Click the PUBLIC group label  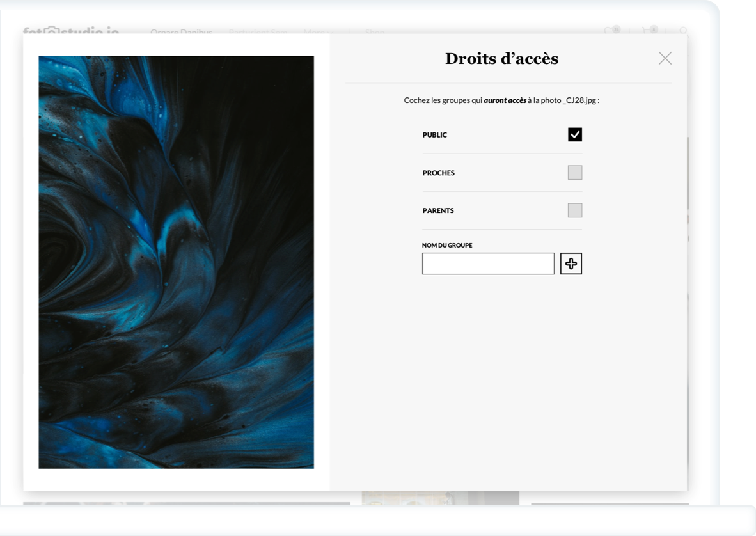click(435, 135)
